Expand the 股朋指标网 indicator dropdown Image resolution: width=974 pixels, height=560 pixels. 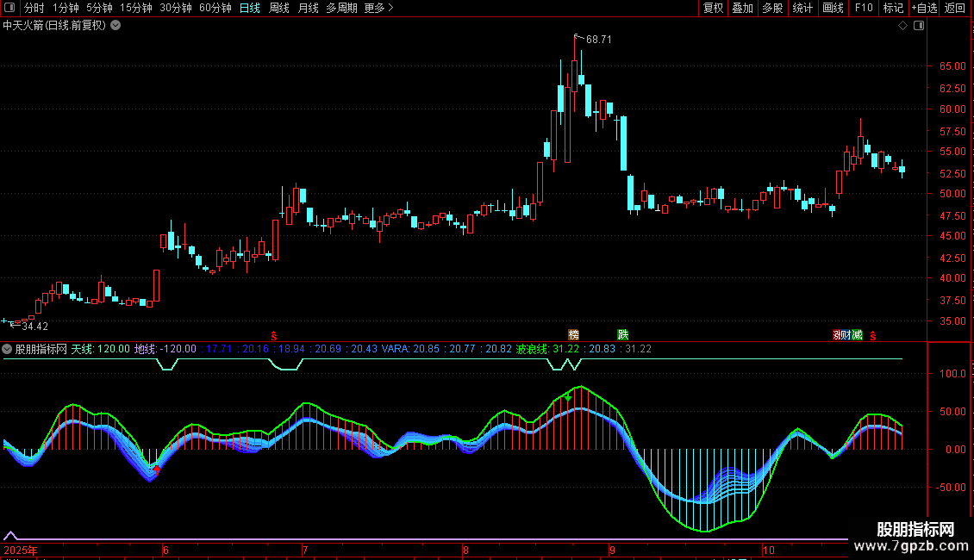click(8, 349)
